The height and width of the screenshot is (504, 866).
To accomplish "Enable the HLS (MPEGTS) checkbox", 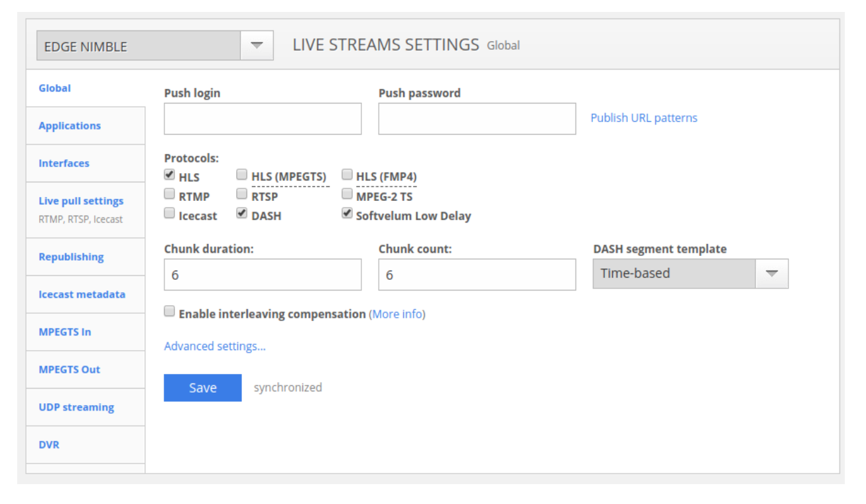I will pos(242,176).
